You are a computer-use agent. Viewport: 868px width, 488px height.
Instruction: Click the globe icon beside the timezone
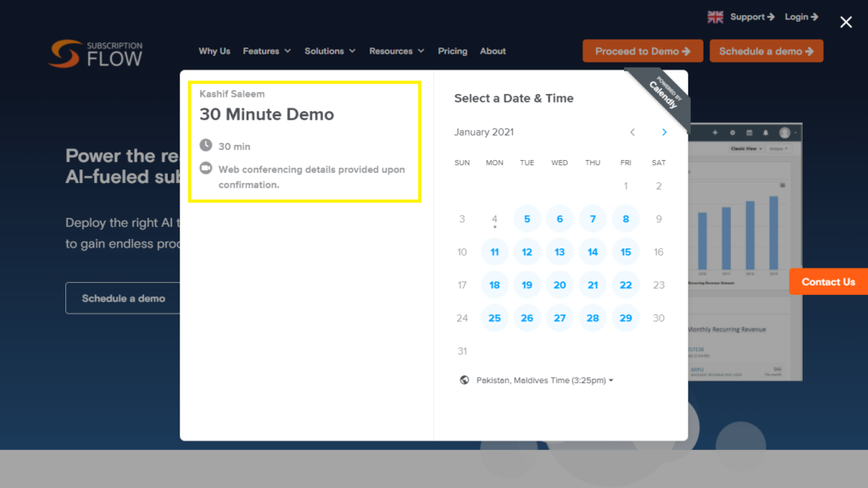click(x=465, y=380)
